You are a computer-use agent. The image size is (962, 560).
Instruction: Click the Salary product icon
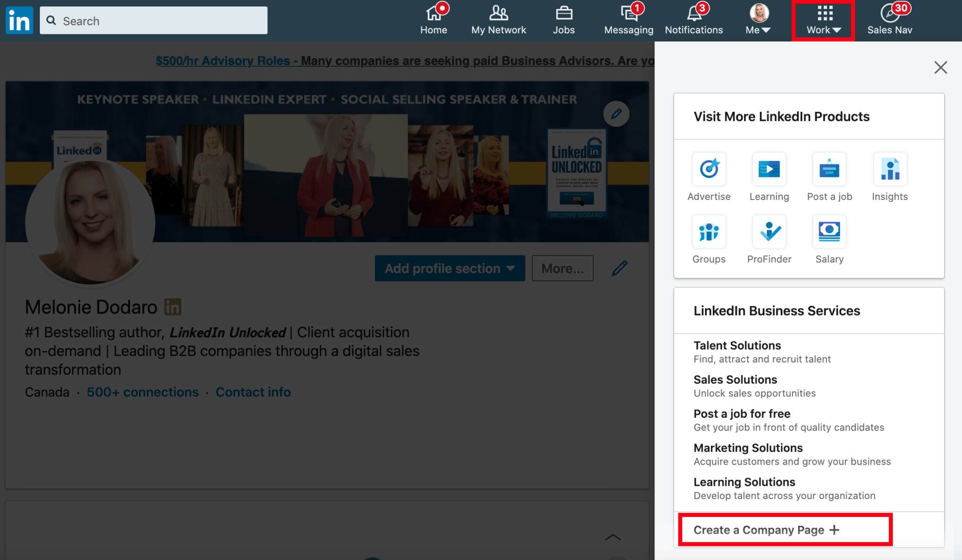pos(829,232)
